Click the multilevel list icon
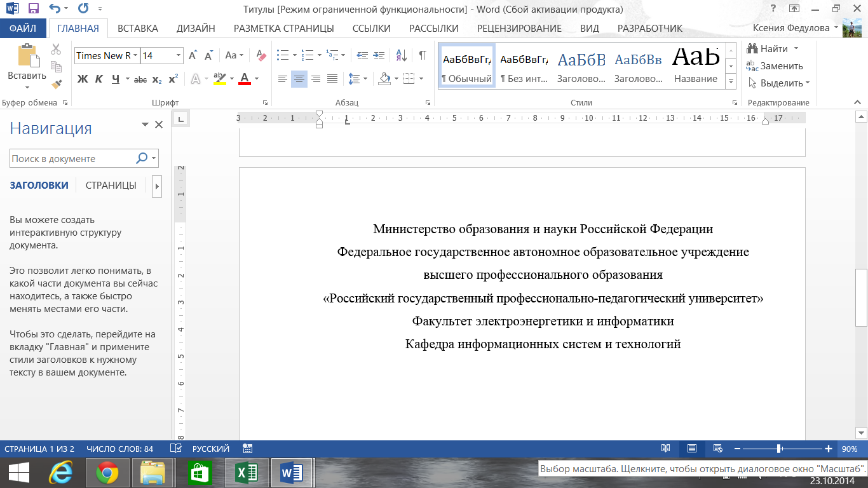 coord(331,55)
